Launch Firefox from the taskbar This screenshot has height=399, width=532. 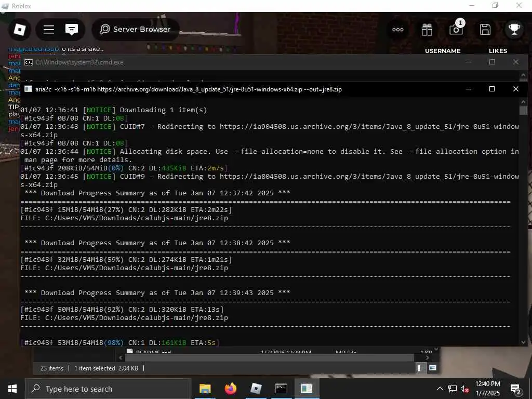(x=230, y=389)
